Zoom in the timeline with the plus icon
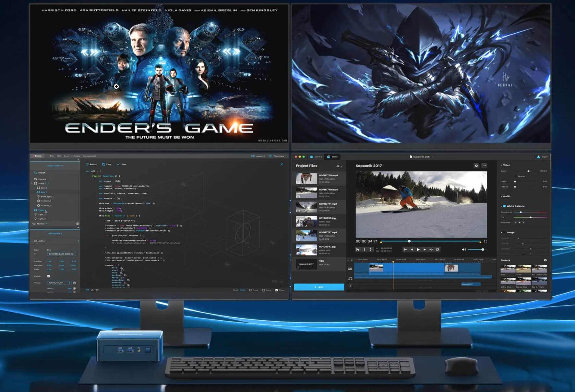The height and width of the screenshot is (392, 575). (x=352, y=260)
